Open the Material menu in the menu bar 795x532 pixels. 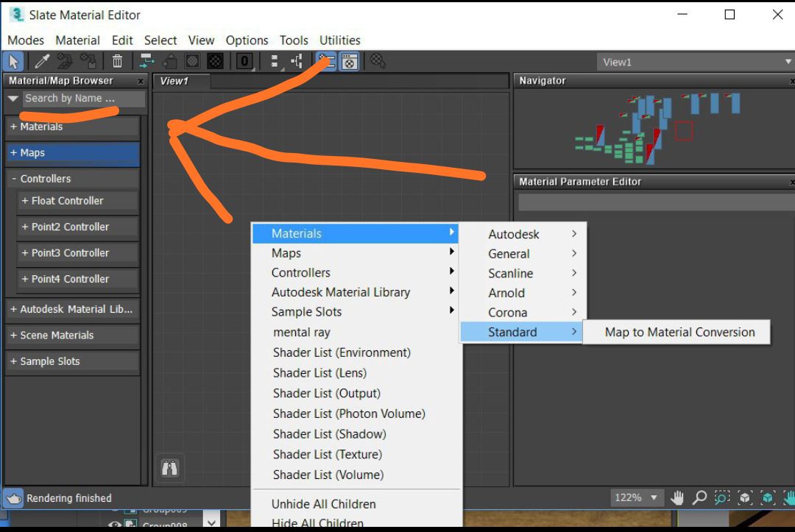pos(77,40)
